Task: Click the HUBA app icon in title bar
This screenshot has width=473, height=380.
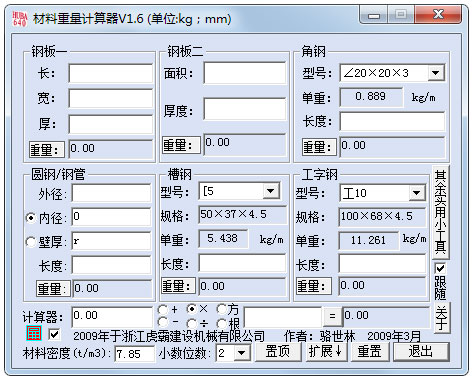Action: click(19, 19)
